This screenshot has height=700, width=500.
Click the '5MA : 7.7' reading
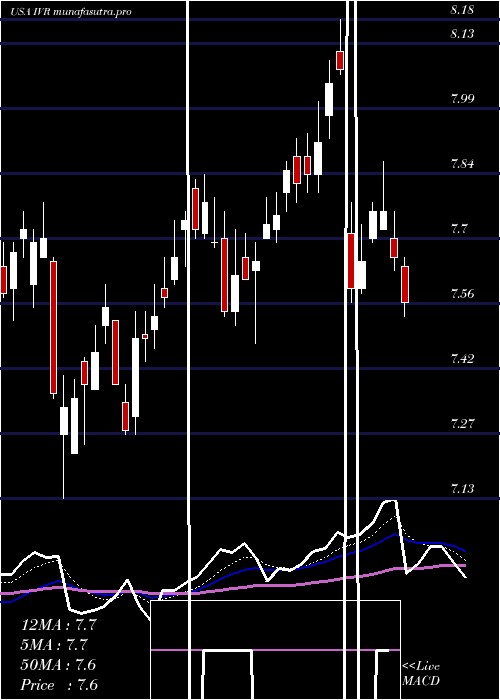[x=54, y=645]
